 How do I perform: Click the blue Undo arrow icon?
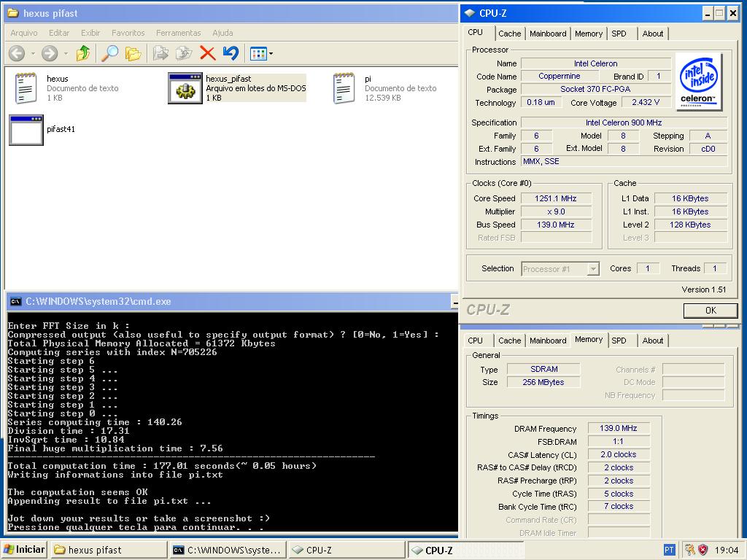pyautogui.click(x=231, y=53)
